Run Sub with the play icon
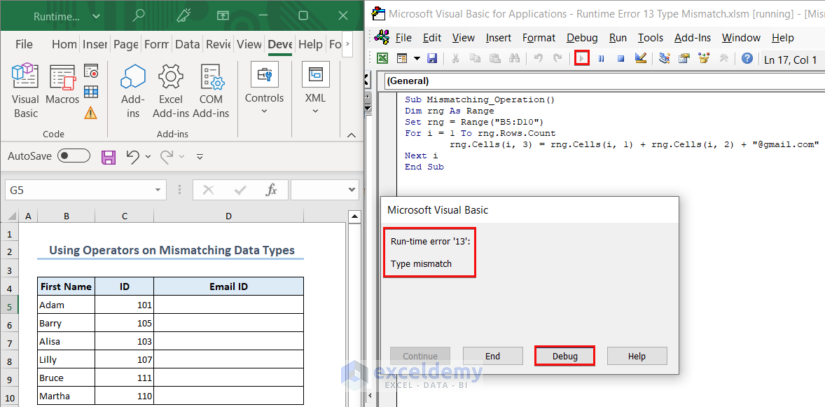 581,58
